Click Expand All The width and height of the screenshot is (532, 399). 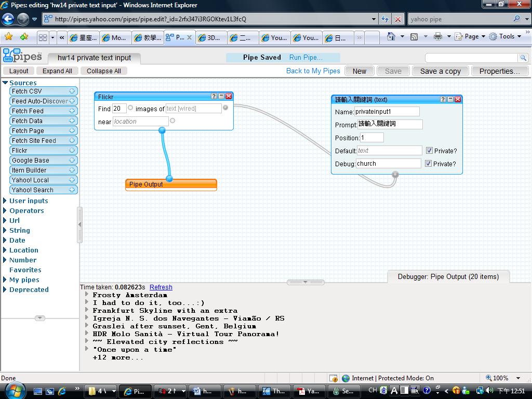(57, 71)
